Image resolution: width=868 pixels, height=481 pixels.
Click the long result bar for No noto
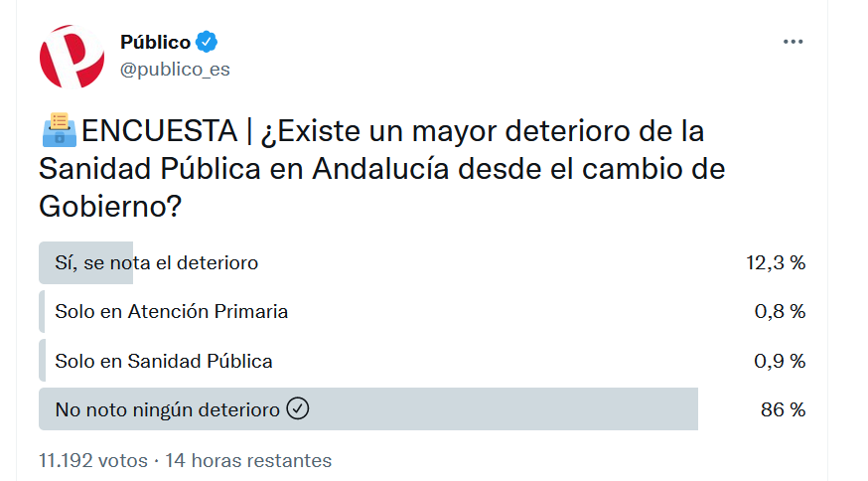coord(368,409)
